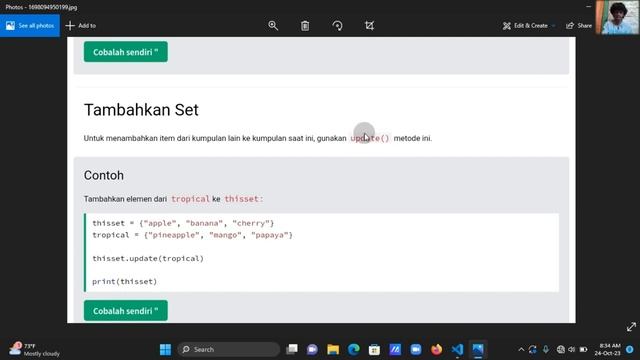Click the upper Cobalah sendiri green button

click(x=126, y=52)
